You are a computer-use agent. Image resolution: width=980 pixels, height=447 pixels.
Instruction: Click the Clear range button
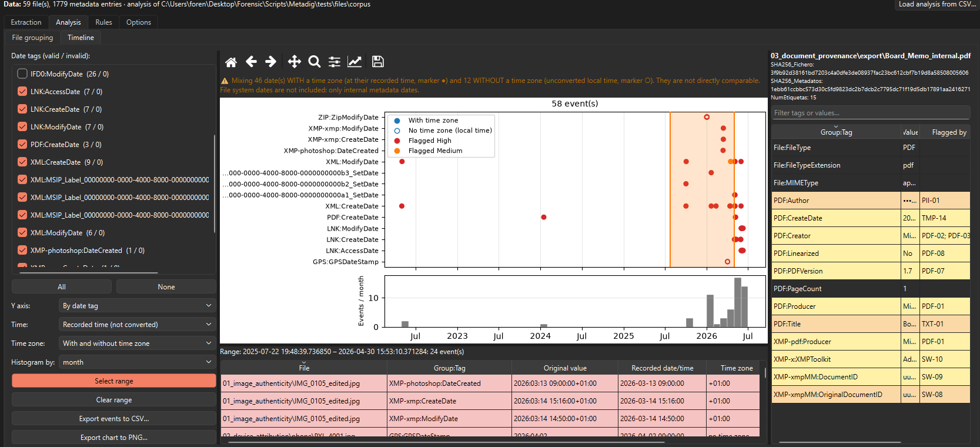tap(114, 400)
